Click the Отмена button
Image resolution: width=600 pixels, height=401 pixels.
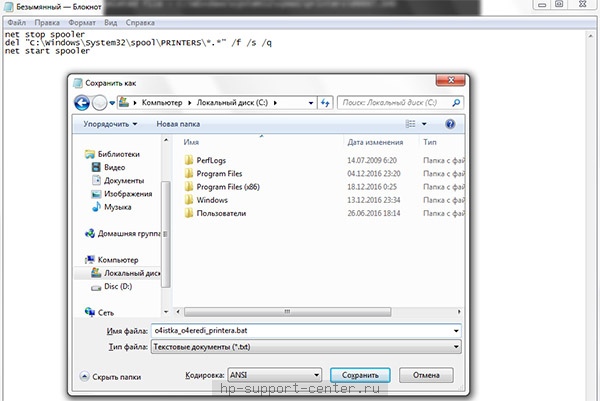pos(428,374)
